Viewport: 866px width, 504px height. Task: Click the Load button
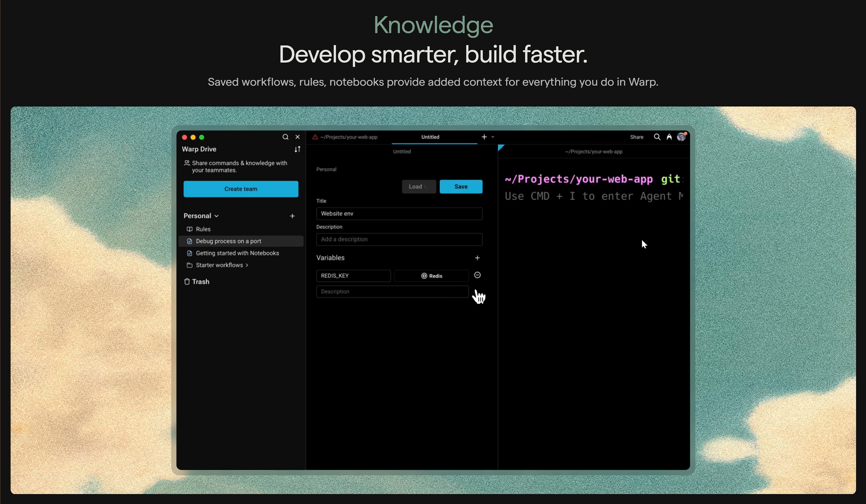(x=419, y=186)
